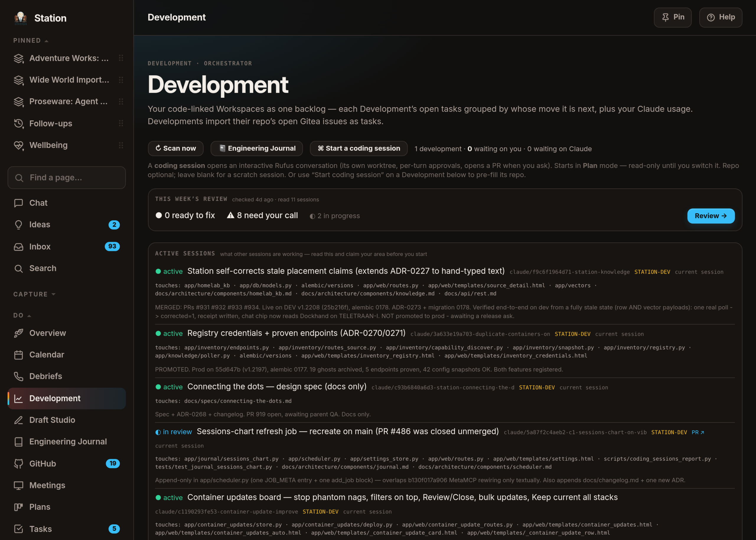Click the Ideas lightbulb icon
The width and height of the screenshot is (756, 540).
(19, 225)
